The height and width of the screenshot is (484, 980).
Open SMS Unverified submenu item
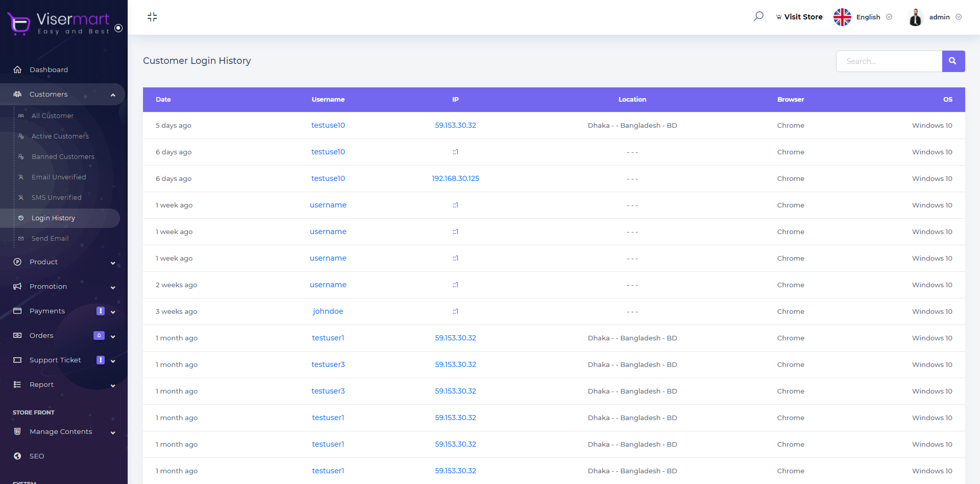click(56, 197)
